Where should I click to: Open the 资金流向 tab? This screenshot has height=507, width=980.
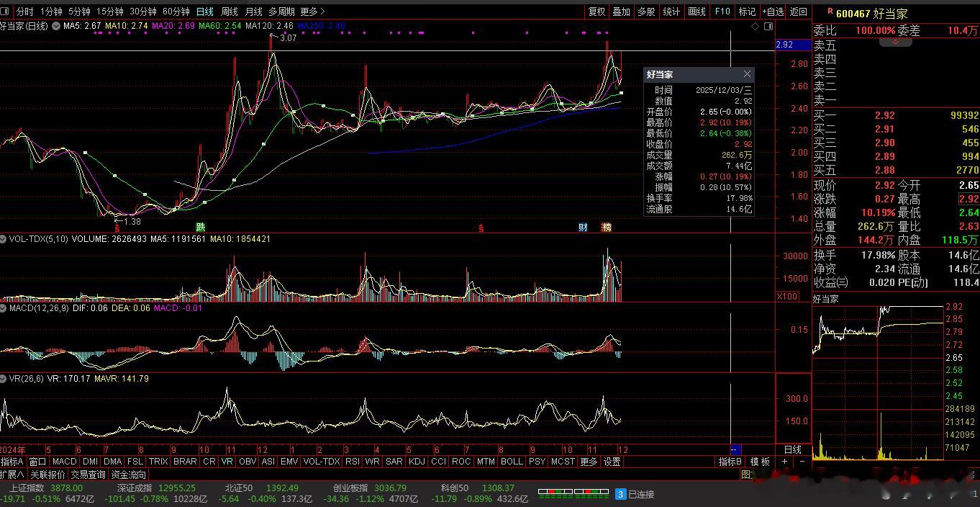click(x=129, y=475)
